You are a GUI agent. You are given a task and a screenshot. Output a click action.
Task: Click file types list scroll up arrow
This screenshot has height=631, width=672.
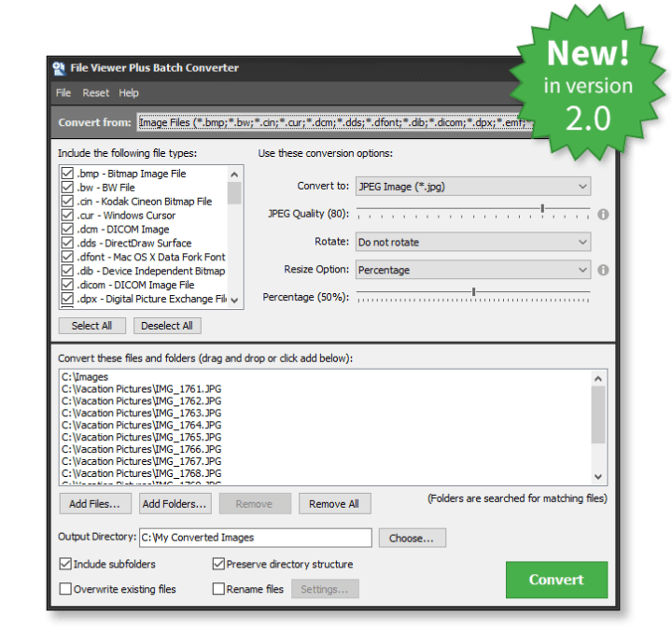pos(234,174)
